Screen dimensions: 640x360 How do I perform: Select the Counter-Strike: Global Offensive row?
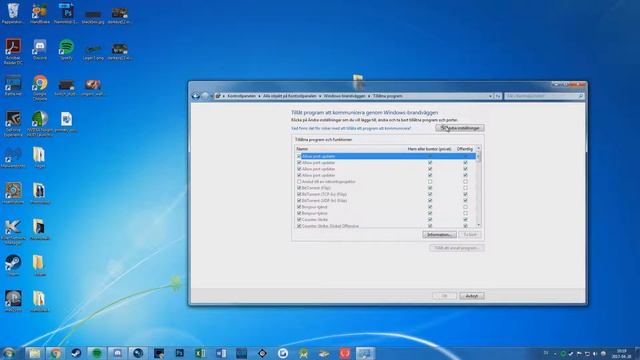[386, 226]
